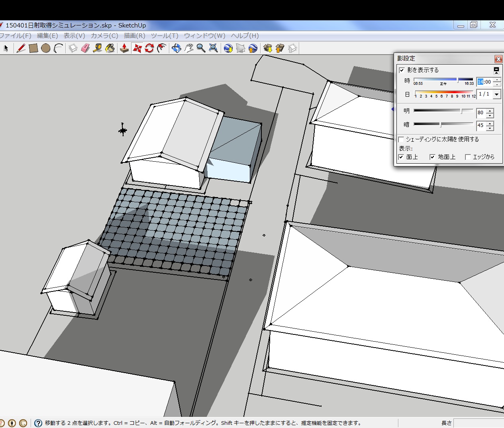Click the 明 light intensity slider
504x428 pixels.
[x=443, y=111]
